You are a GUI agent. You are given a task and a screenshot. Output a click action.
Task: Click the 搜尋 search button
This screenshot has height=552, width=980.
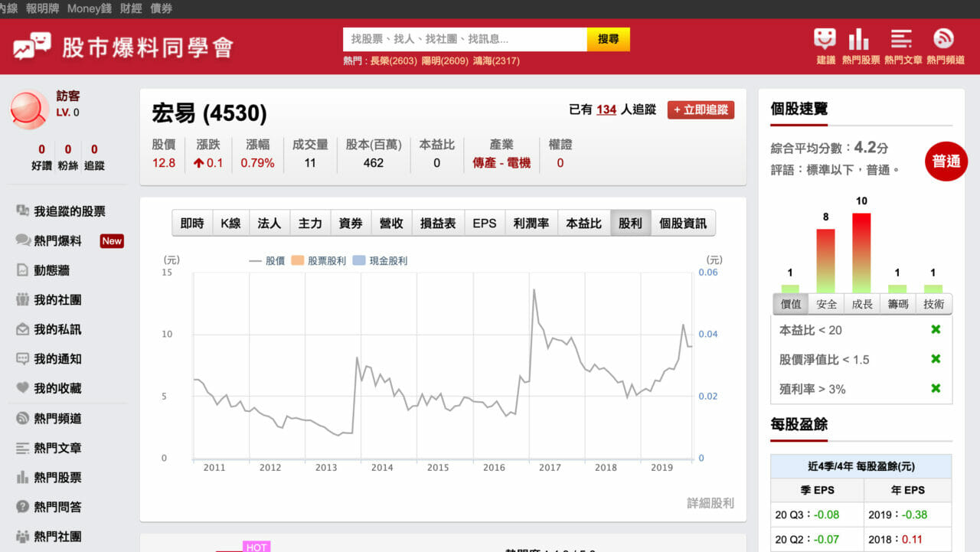pyautogui.click(x=609, y=39)
